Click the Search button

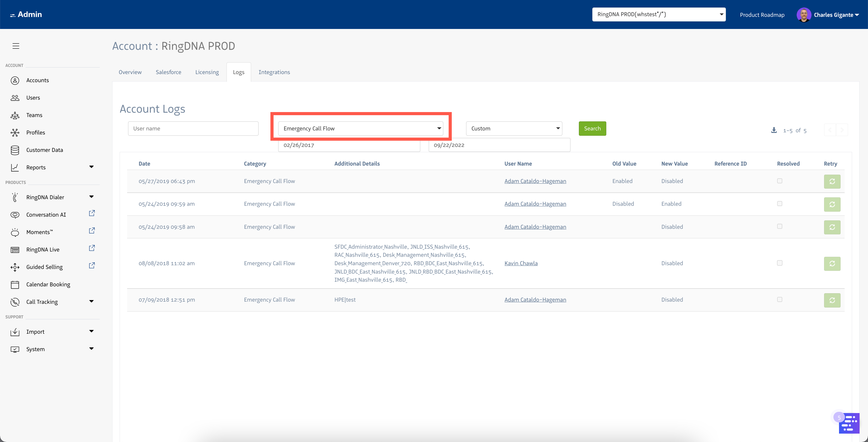tap(592, 128)
